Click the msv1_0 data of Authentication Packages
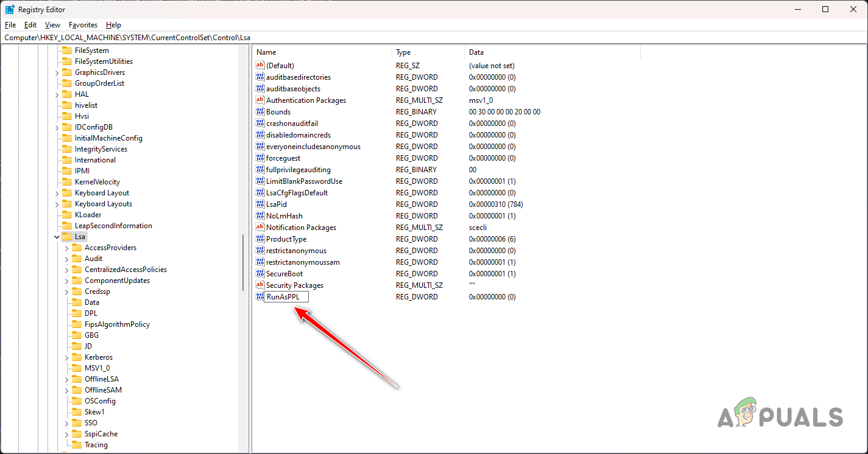The width and height of the screenshot is (868, 454). 481,100
